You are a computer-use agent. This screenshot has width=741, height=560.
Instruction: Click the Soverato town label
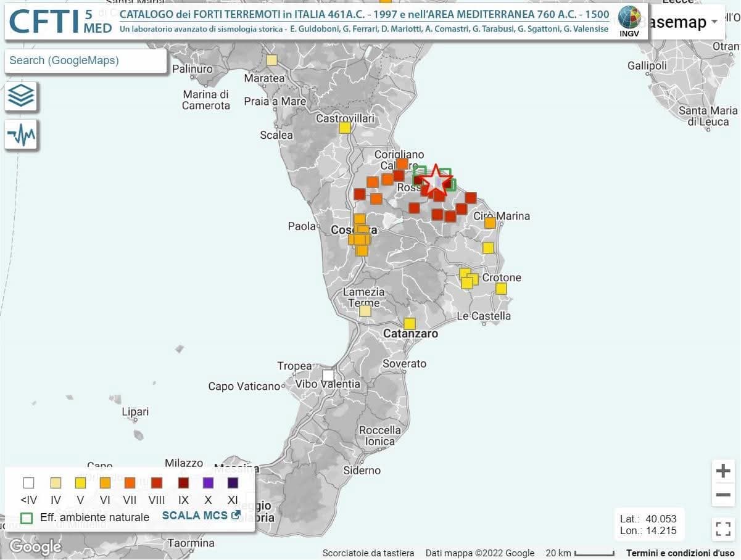[x=405, y=364]
